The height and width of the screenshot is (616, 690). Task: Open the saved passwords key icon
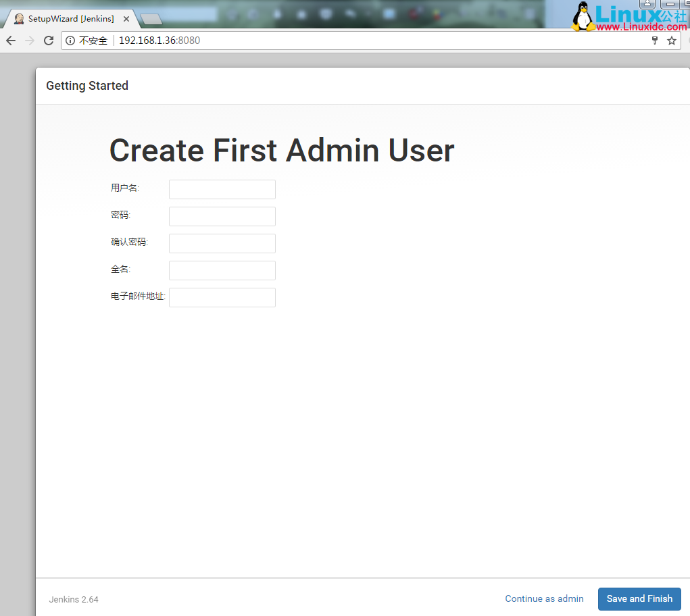point(654,41)
